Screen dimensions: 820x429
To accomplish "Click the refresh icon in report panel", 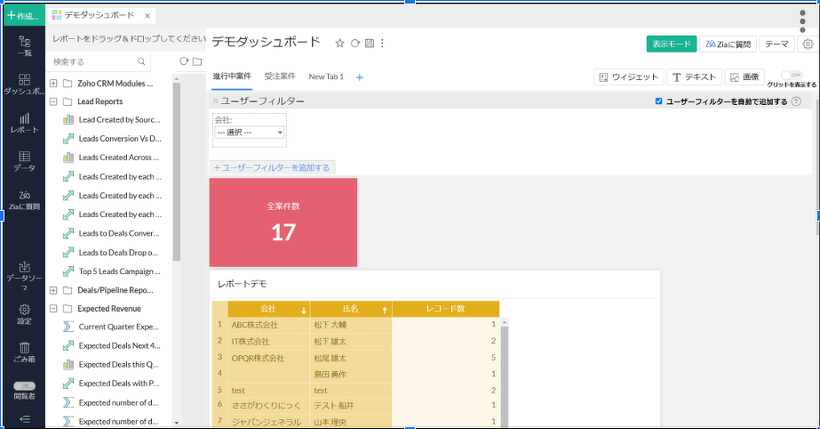I will 183,62.
